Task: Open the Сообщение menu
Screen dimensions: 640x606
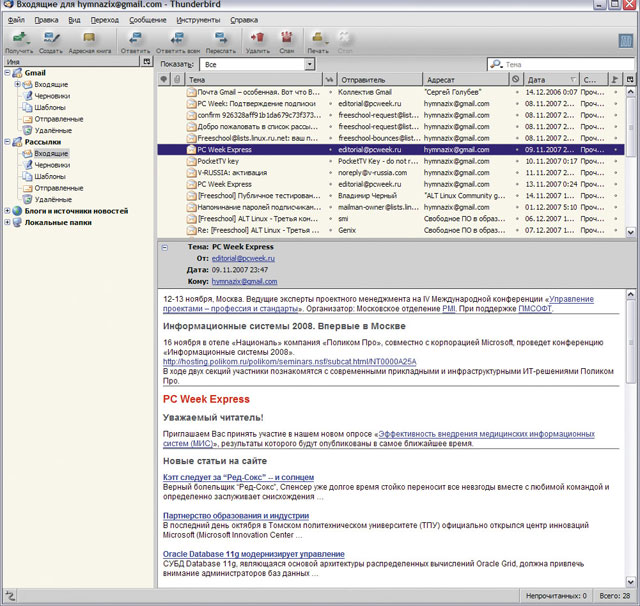Action: pyautogui.click(x=147, y=20)
